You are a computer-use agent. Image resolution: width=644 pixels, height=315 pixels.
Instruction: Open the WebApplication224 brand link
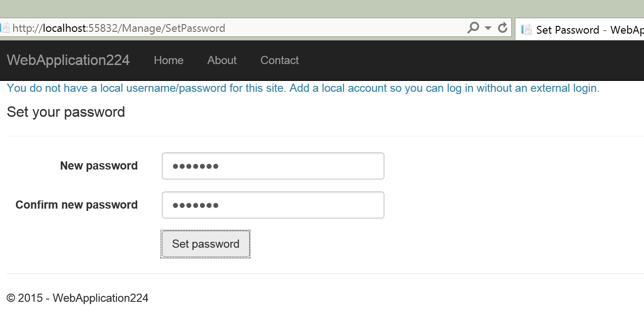point(68,60)
